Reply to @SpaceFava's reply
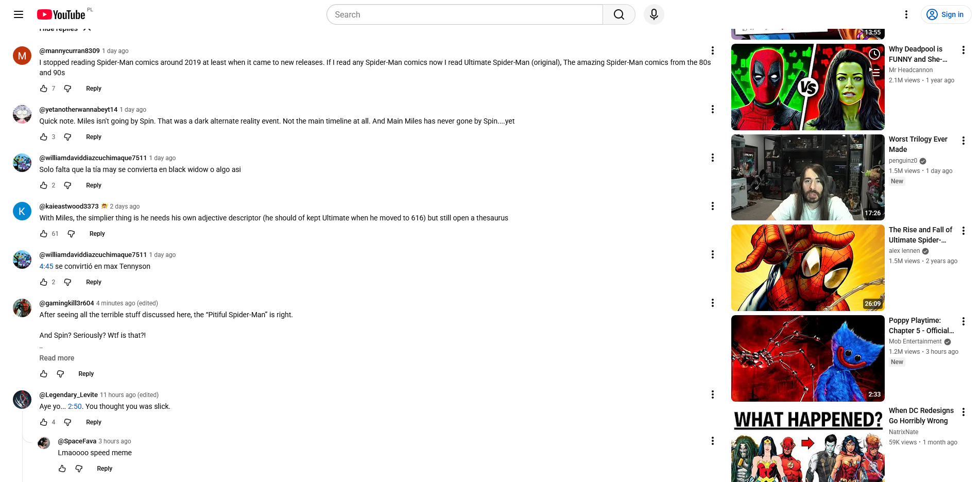Screen dimensions: 980x482 tap(105, 469)
